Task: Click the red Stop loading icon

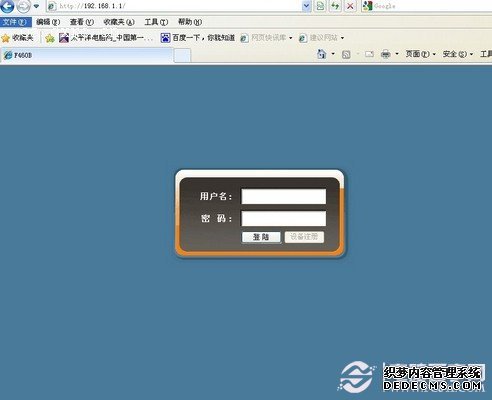Action: [350, 6]
